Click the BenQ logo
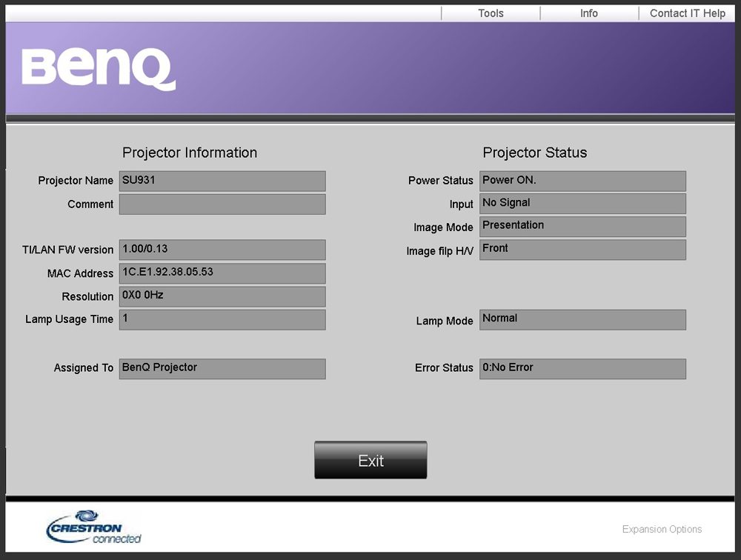The image size is (741, 560). [x=99, y=69]
